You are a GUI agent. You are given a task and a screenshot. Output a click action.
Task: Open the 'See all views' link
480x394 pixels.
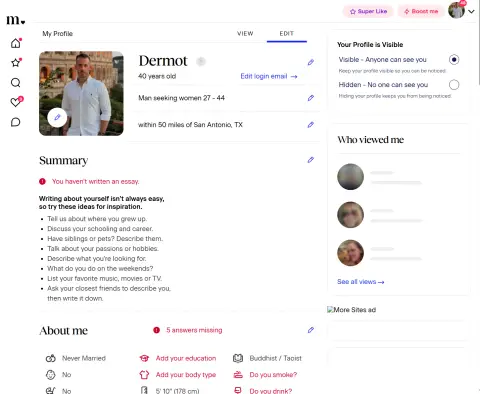pyautogui.click(x=361, y=282)
